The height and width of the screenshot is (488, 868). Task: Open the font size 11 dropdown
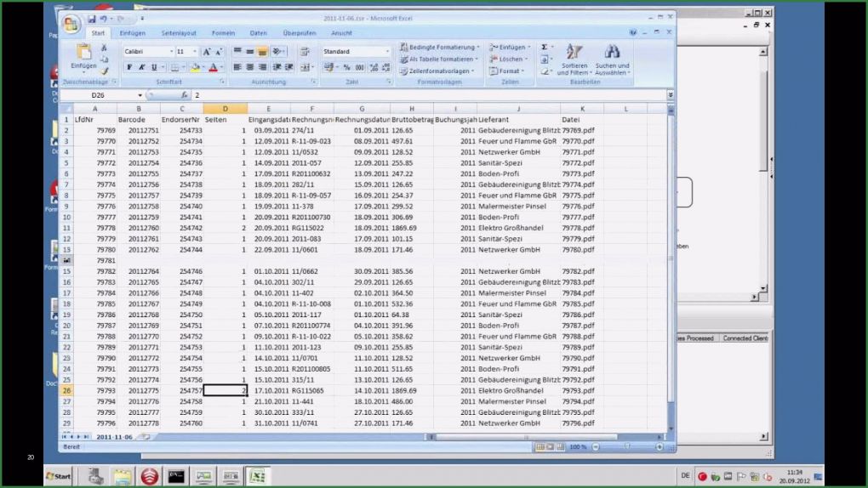[x=194, y=52]
